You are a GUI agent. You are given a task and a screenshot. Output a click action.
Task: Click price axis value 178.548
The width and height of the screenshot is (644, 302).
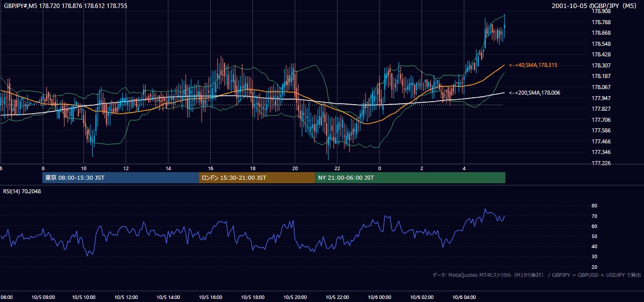(601, 44)
